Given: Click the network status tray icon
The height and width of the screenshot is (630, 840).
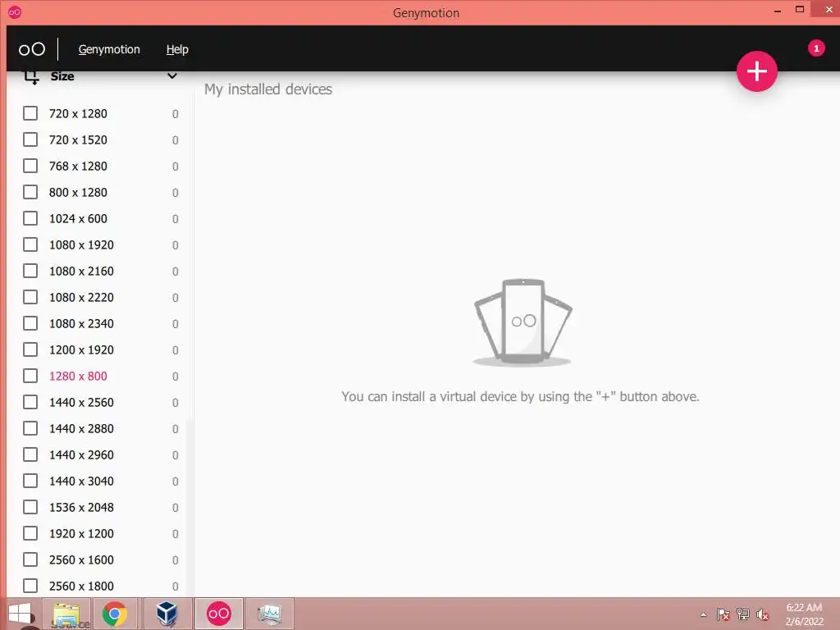Looking at the screenshot, I should click(x=742, y=614).
